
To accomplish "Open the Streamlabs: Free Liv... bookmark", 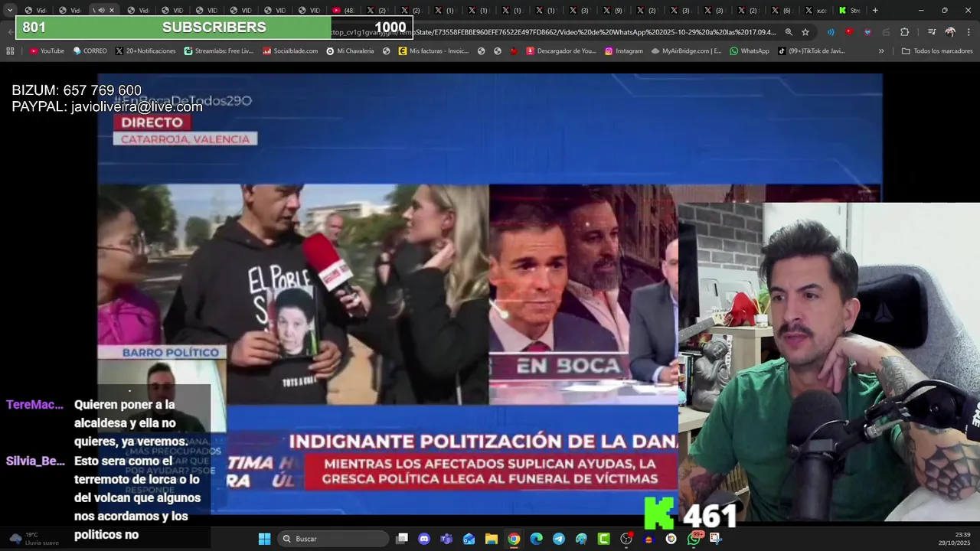I will tap(219, 51).
